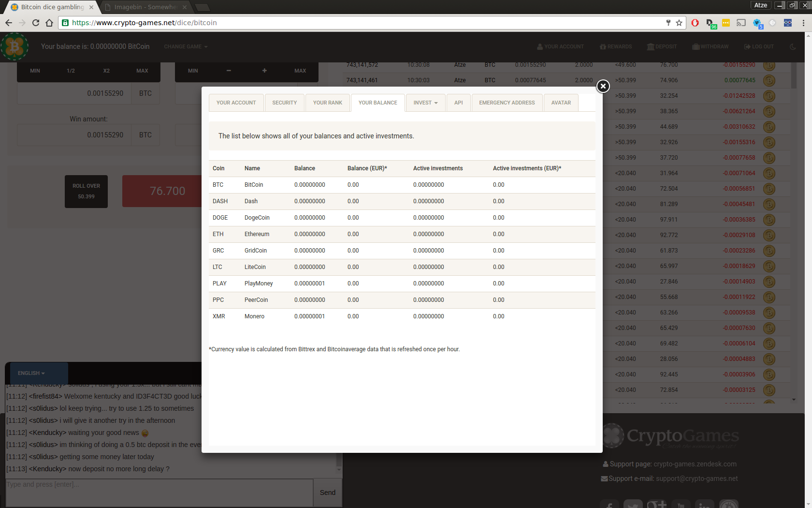Screen dimensions: 812x508
Task: Open bet ID 743,141,461
Action: pos(362,80)
